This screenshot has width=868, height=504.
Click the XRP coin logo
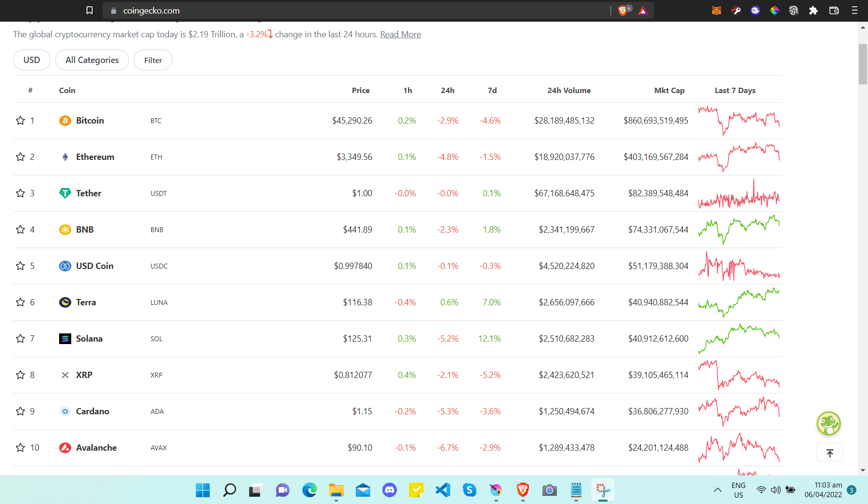65,375
